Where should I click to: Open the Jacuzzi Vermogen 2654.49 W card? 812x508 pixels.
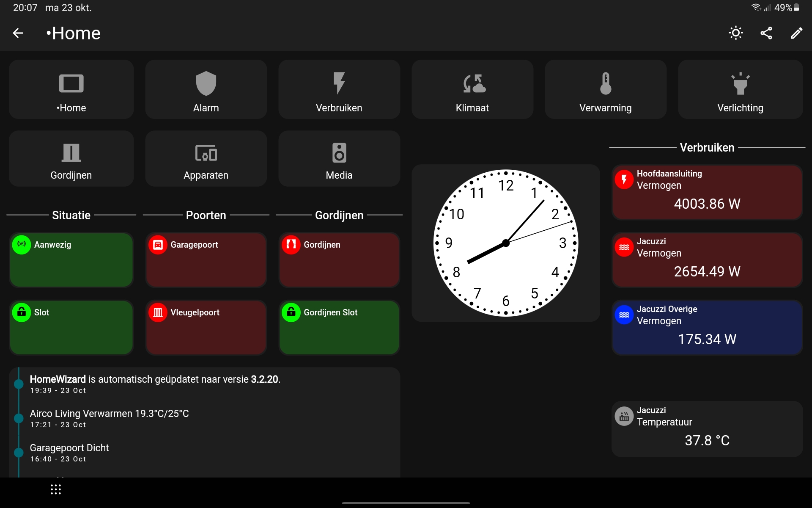[707, 260]
